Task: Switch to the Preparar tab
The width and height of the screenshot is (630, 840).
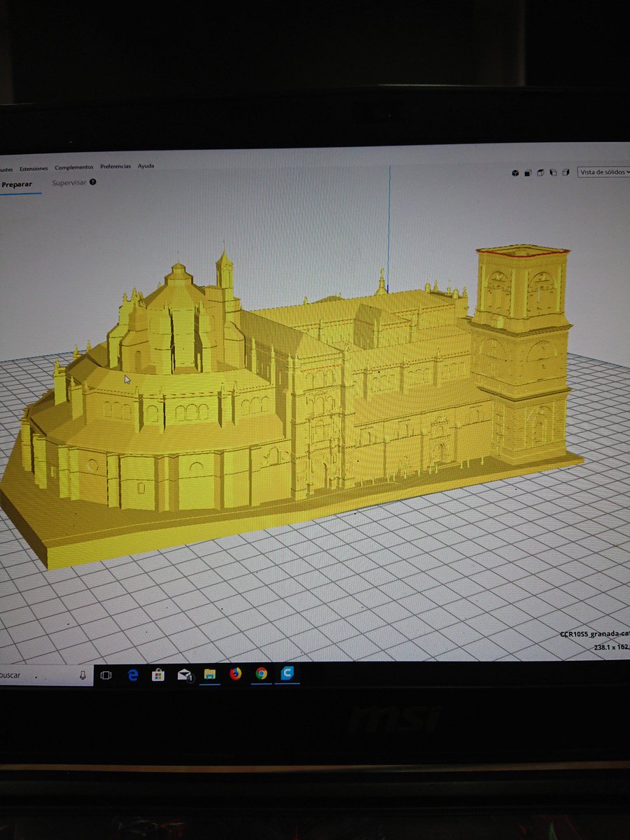Action: [17, 184]
